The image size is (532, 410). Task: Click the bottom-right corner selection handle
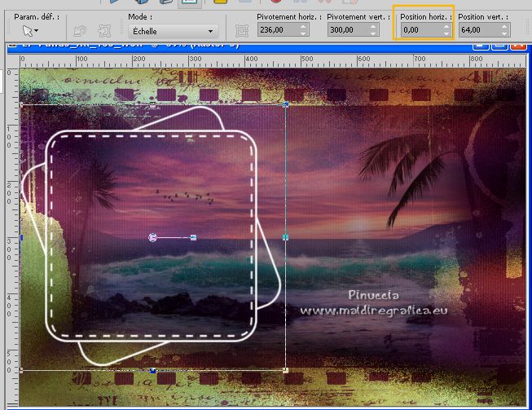[285, 370]
